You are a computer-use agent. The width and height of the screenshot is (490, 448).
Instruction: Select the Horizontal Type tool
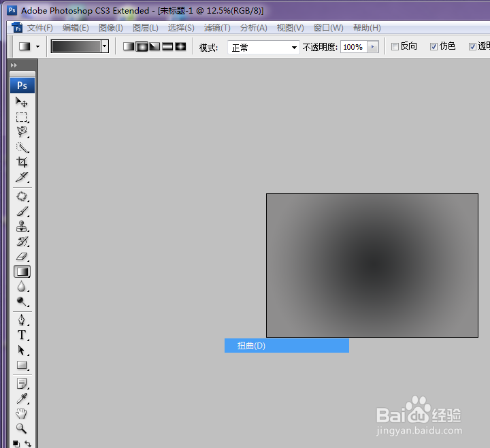22,335
